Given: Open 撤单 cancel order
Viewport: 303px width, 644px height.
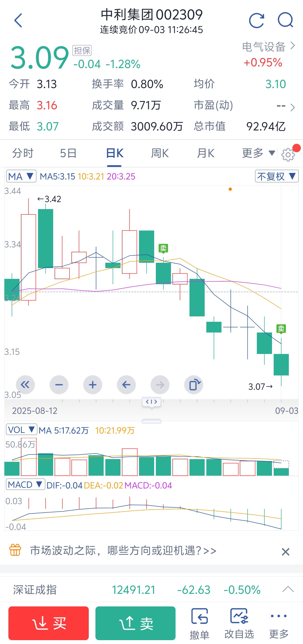Looking at the screenshot, I should click(x=199, y=624).
